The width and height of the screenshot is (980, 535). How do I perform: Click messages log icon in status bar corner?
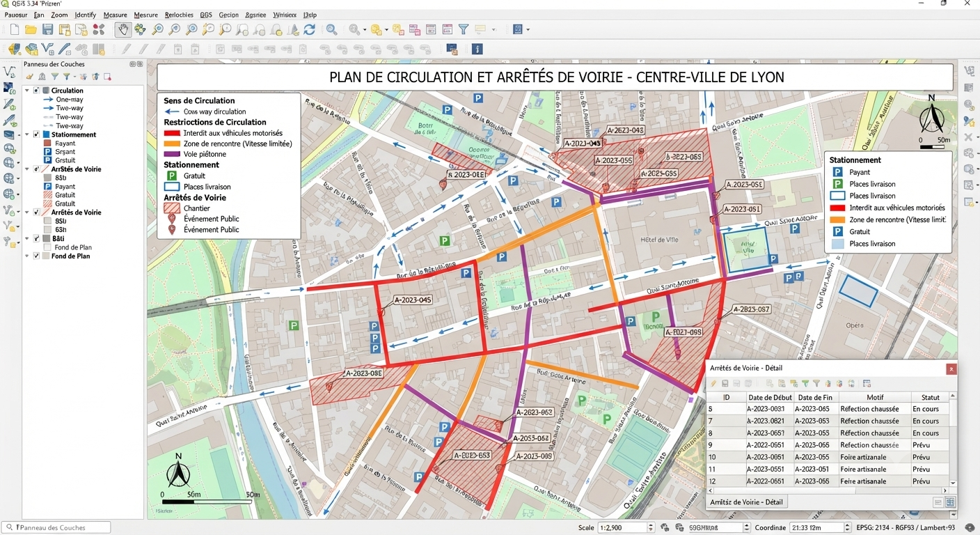click(970, 528)
